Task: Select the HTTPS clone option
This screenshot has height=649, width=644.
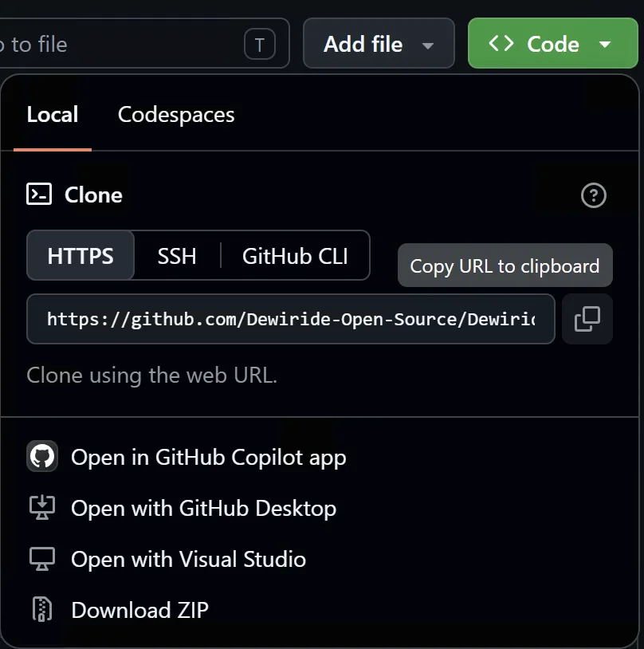Action: click(80, 255)
